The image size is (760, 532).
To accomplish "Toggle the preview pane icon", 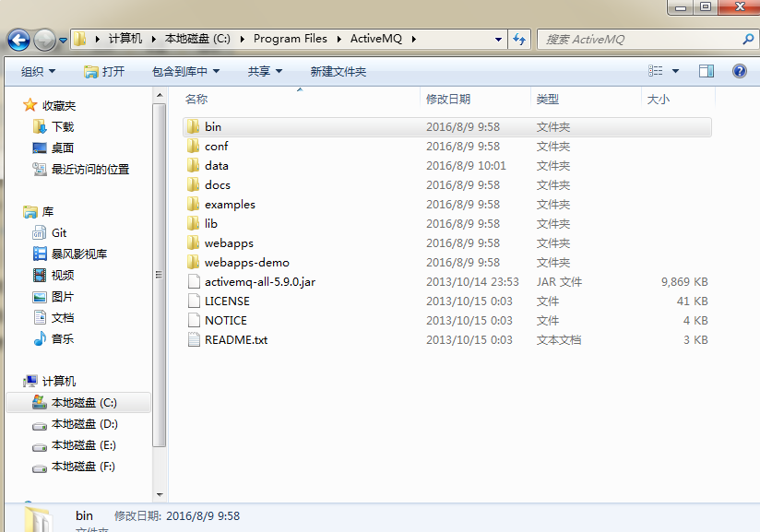I will (x=707, y=71).
